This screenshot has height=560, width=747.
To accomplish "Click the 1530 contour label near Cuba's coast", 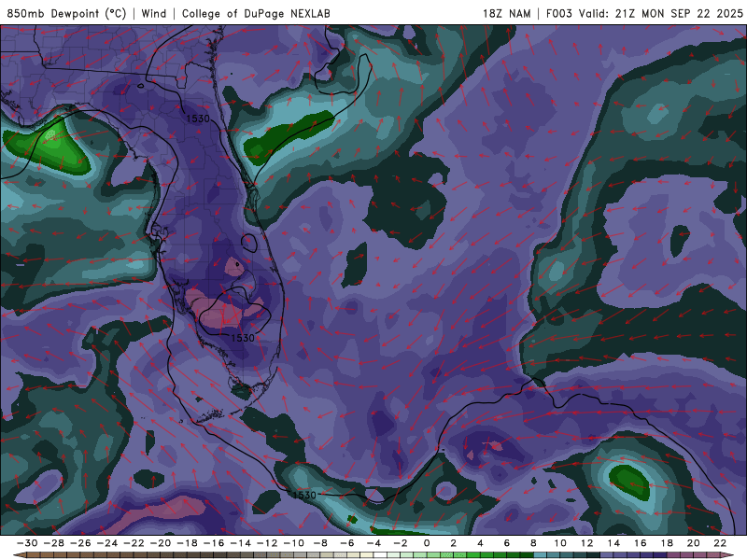I will [304, 496].
